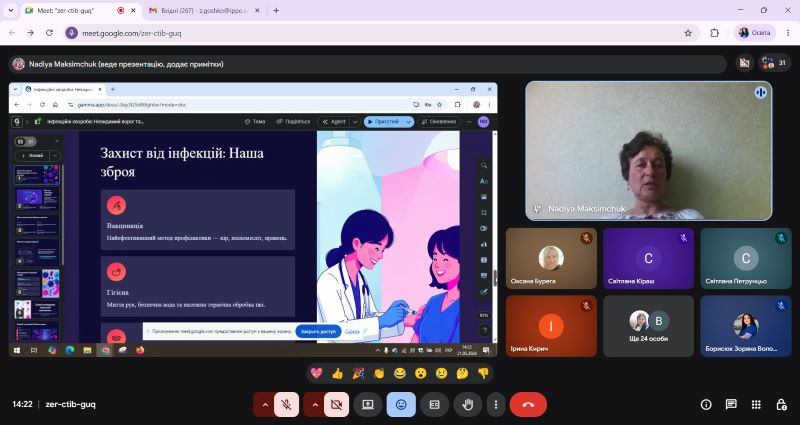Switch to the Gmail 'Вхідні (267)' tab
This screenshot has width=800, height=425.
pos(204,10)
